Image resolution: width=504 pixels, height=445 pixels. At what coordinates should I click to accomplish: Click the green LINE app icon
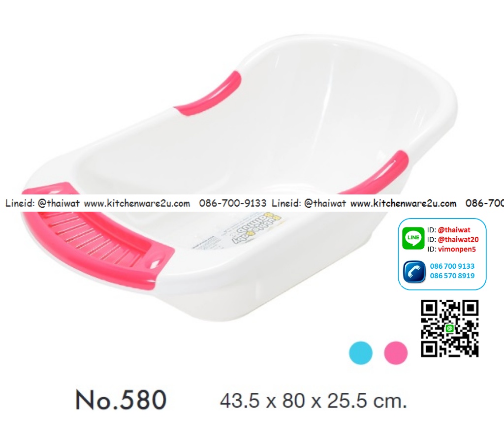[413, 238]
